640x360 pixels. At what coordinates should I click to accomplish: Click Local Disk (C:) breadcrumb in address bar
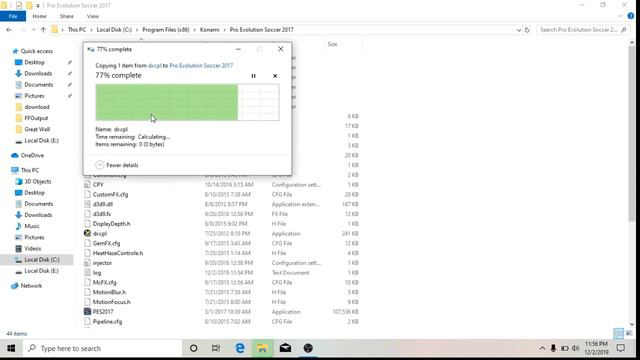click(114, 30)
